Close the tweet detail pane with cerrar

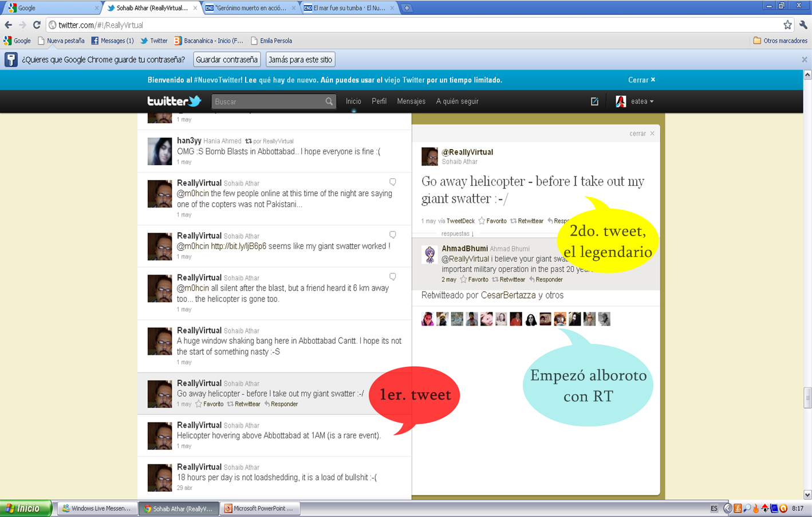[642, 134]
